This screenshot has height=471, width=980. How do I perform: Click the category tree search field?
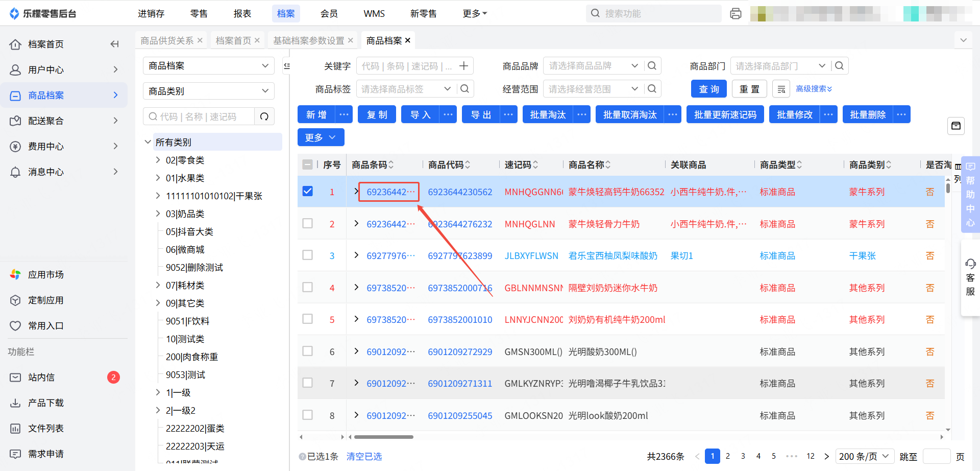199,116
